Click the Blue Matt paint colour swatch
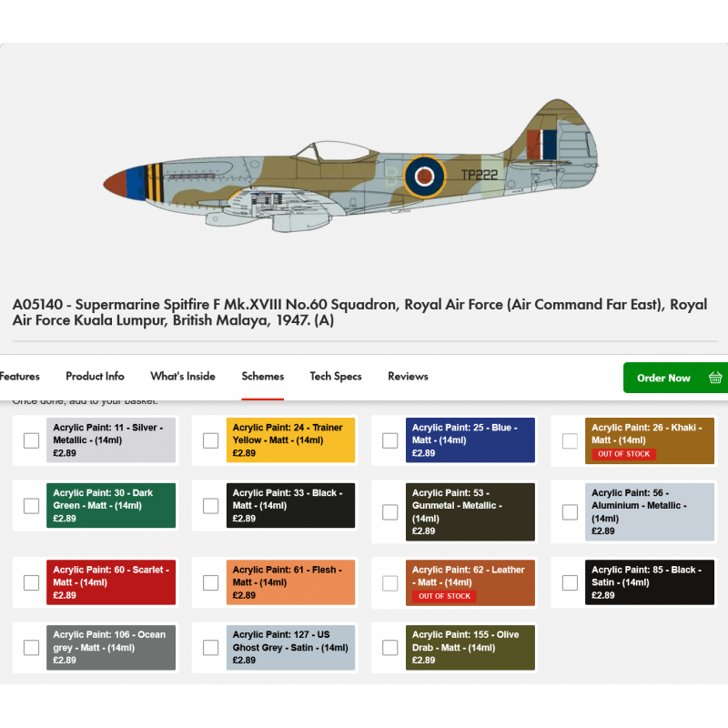Screen dimensions: 728x728 pos(470,440)
